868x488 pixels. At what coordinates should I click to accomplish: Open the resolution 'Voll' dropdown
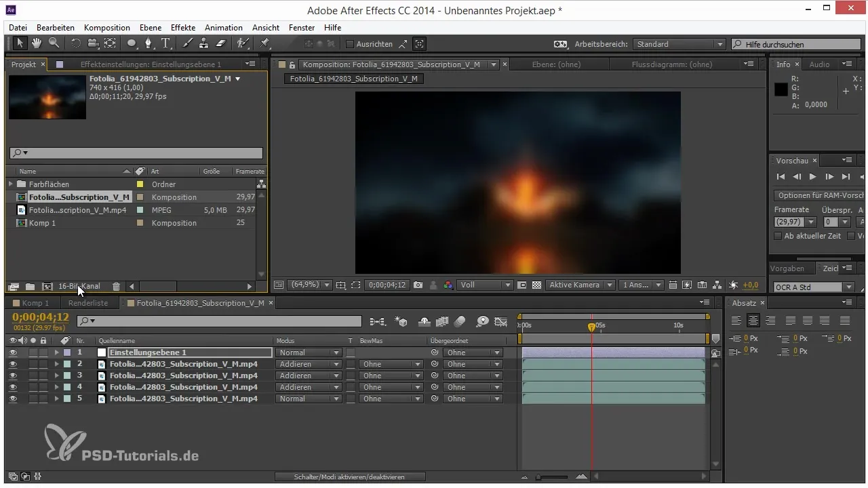[485, 285]
